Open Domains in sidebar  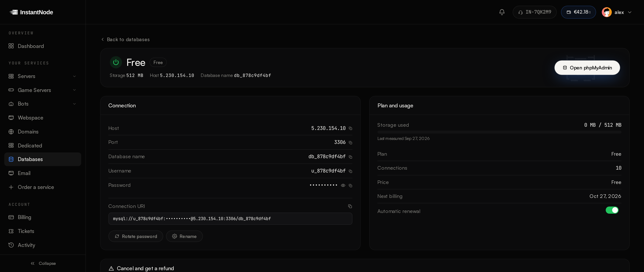43,132
